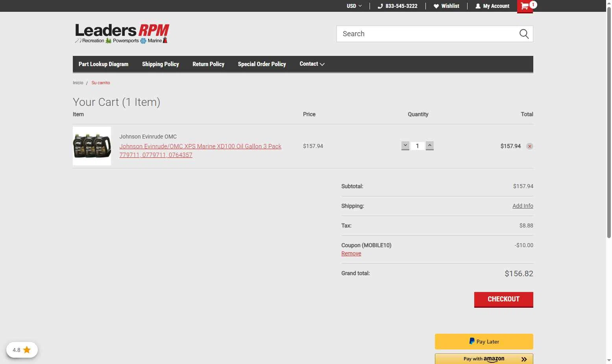Screen dimensions: 612x364
Task: Open My Account link
Action: point(492,6)
